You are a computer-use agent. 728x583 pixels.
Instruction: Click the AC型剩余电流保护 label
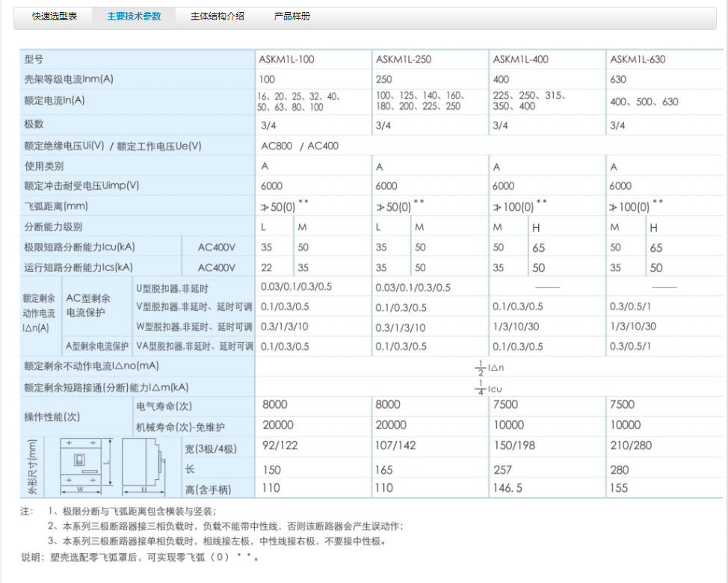pos(88,306)
